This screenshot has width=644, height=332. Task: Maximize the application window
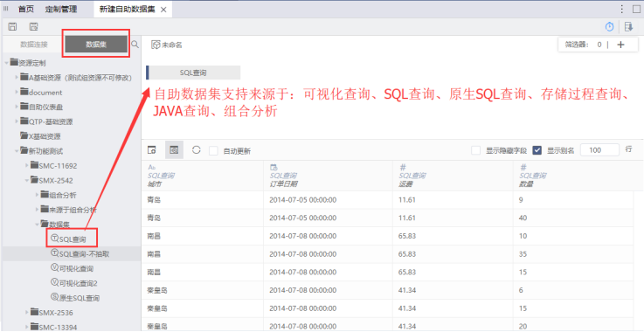pyautogui.click(x=637, y=9)
